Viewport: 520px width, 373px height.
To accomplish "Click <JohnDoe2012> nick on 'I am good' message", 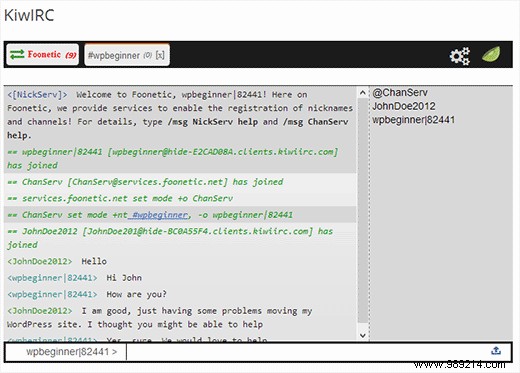I will coord(40,311).
